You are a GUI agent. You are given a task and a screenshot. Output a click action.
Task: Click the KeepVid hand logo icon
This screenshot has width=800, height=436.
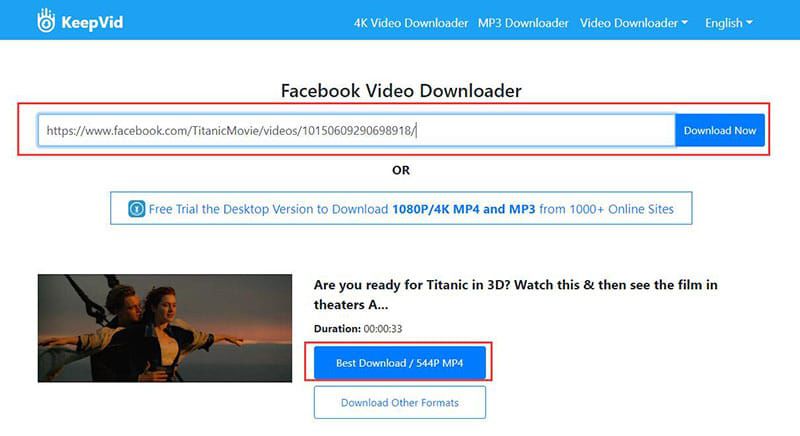(46, 21)
